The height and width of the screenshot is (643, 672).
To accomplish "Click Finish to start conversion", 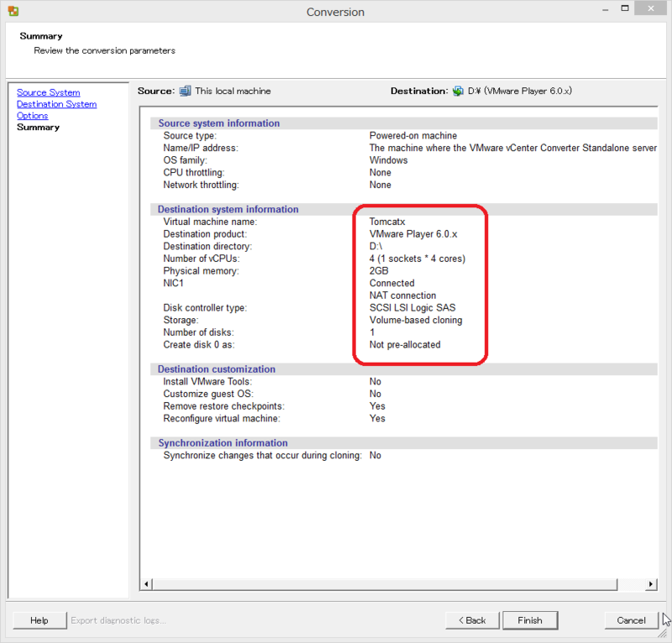I will [x=530, y=620].
